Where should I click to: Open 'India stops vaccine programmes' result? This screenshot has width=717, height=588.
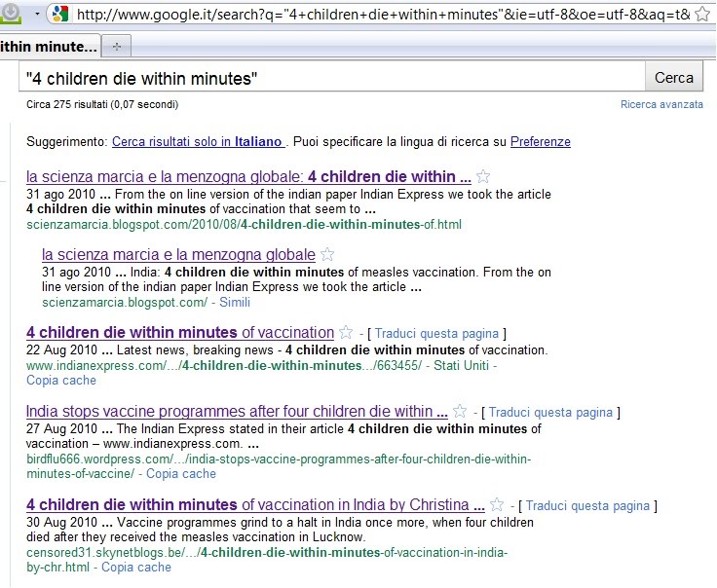click(237, 411)
